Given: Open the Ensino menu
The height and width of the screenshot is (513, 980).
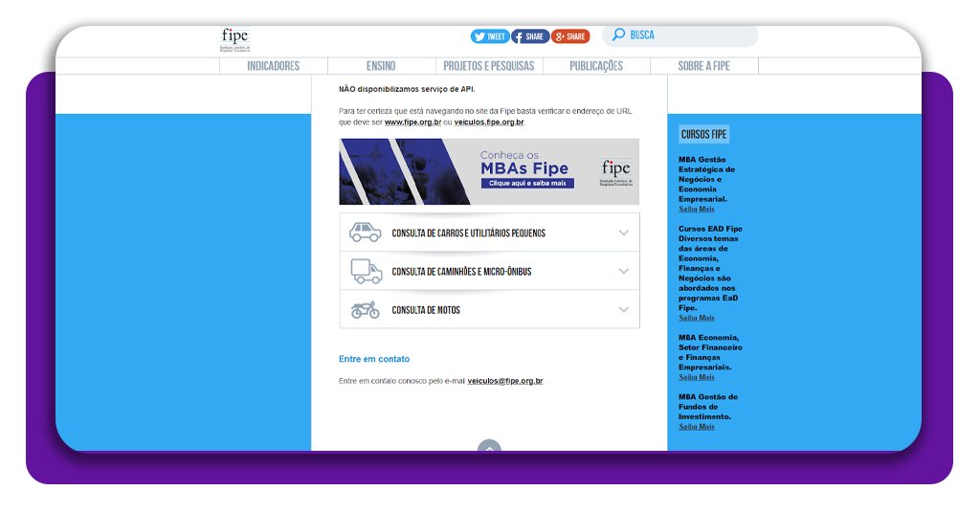Looking at the screenshot, I should click(381, 66).
